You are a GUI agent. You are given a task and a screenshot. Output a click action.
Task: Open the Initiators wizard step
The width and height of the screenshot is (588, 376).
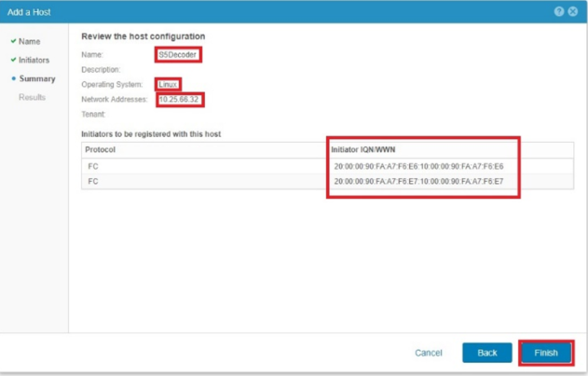(x=34, y=60)
